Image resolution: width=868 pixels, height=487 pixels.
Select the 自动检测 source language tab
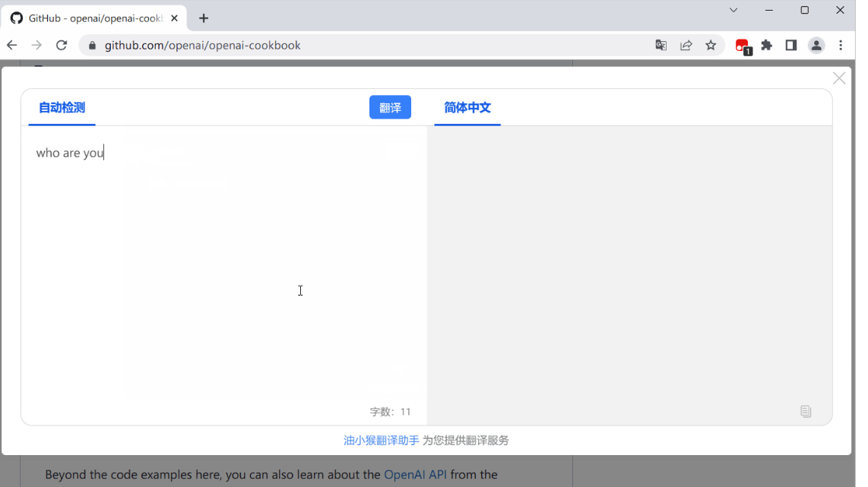(x=62, y=108)
